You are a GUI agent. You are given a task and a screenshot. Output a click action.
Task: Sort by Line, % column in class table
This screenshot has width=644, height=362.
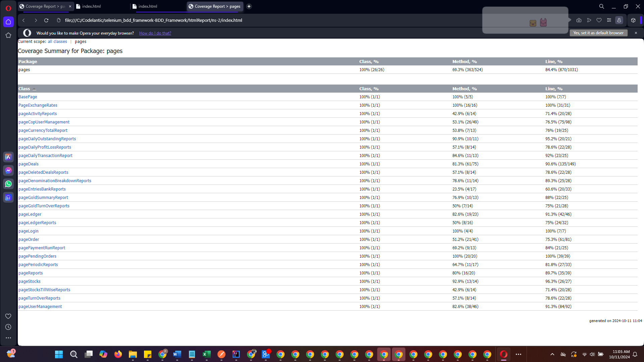pyautogui.click(x=554, y=89)
